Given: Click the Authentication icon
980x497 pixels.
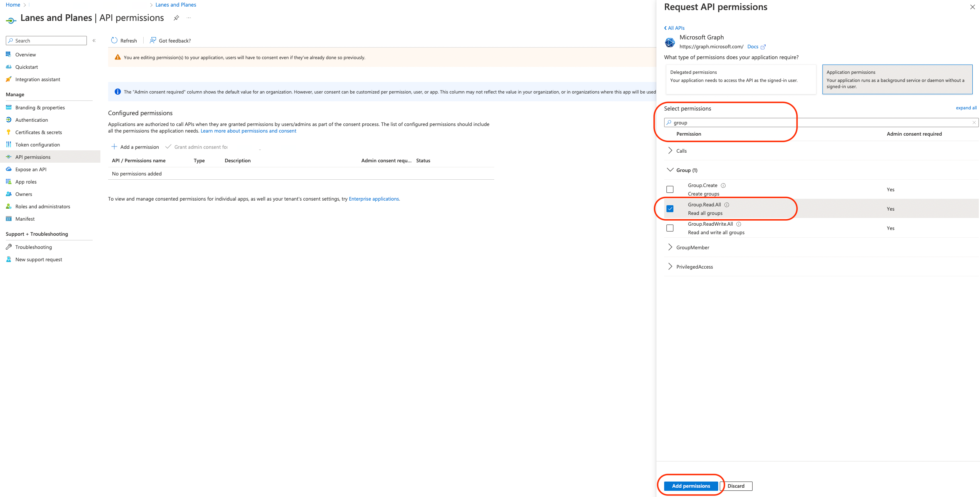Looking at the screenshot, I should click(x=8, y=120).
